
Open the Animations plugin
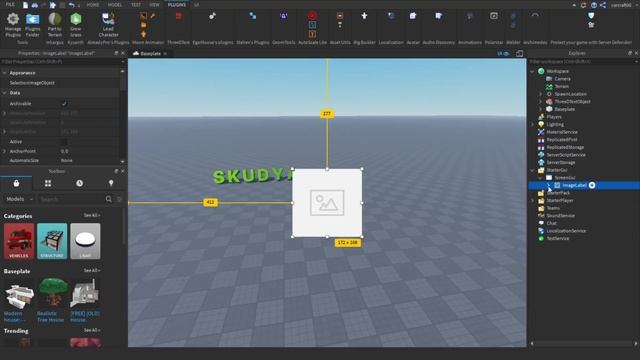coord(470,16)
